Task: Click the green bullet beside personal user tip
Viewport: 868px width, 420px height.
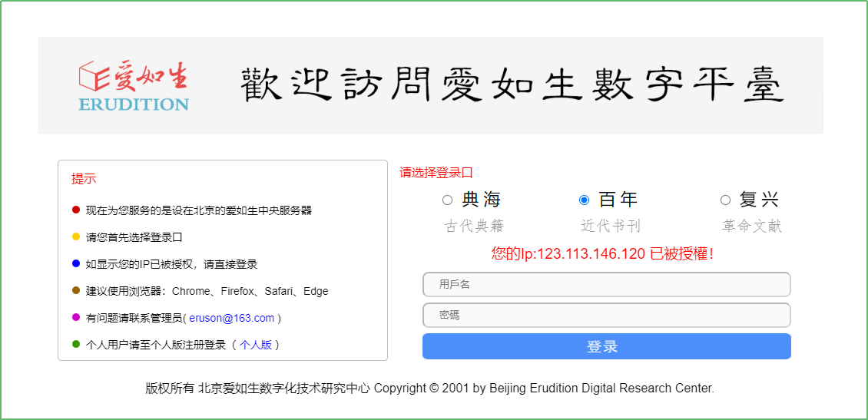Action: [76, 345]
